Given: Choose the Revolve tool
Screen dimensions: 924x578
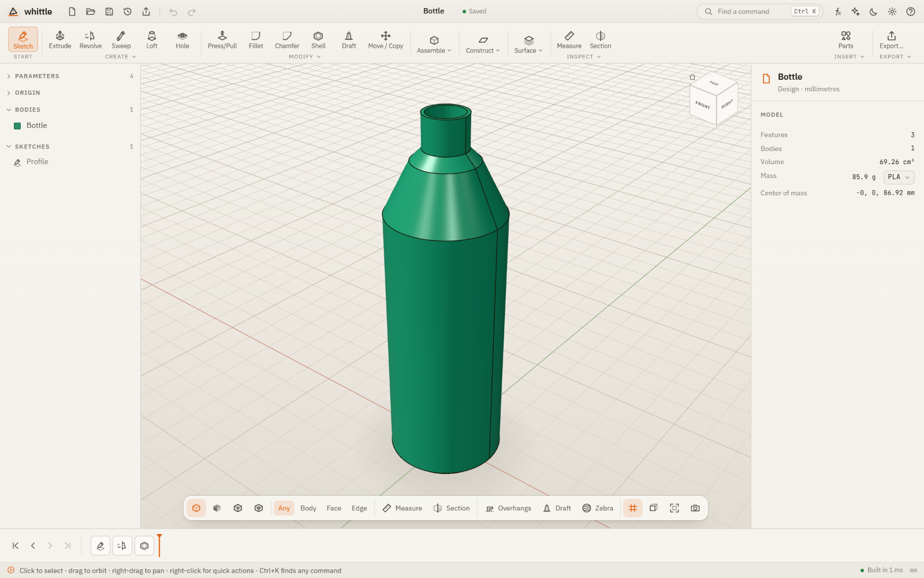Looking at the screenshot, I should point(91,39).
